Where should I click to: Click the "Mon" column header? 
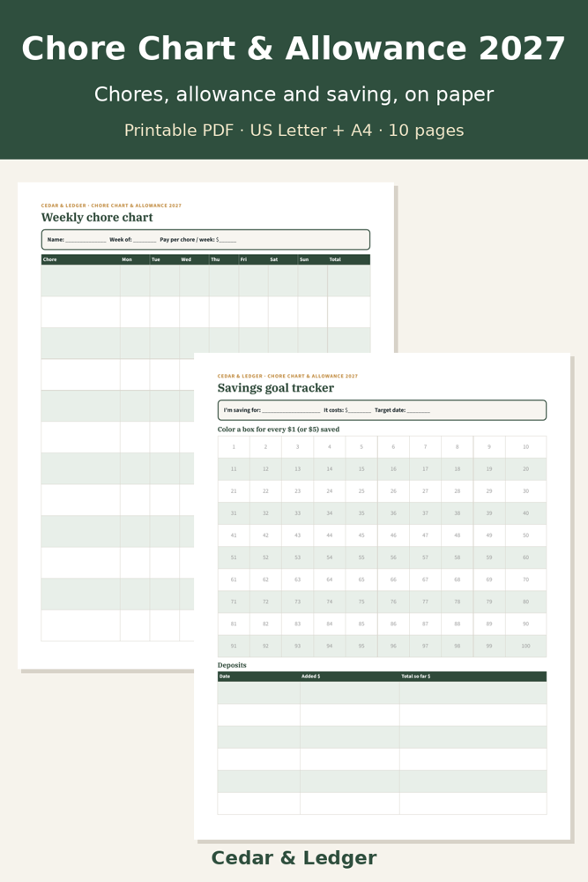point(135,259)
